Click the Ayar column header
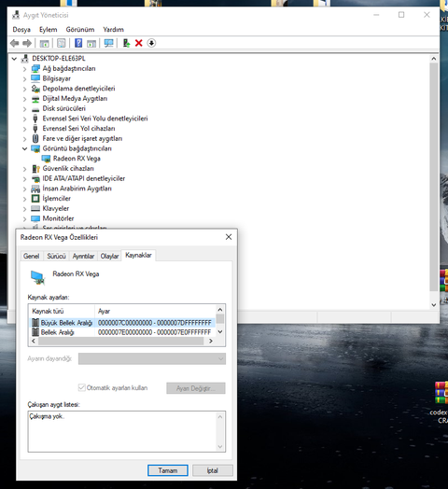 pos(155,312)
